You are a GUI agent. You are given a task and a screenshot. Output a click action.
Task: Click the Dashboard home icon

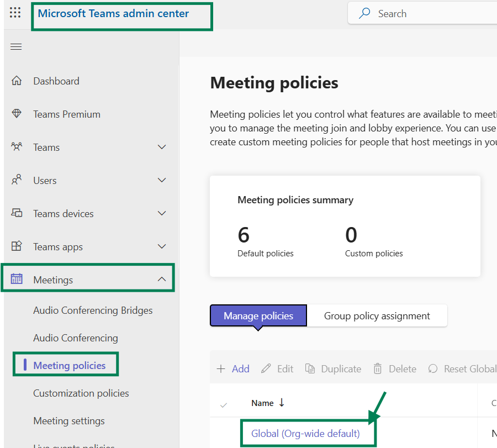click(x=17, y=81)
